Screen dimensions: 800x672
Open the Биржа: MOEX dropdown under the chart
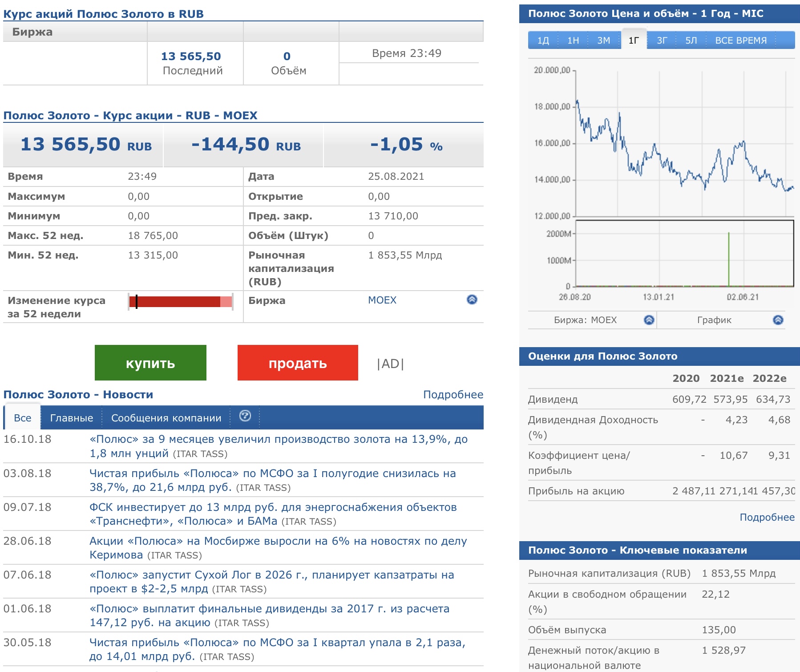(x=649, y=320)
